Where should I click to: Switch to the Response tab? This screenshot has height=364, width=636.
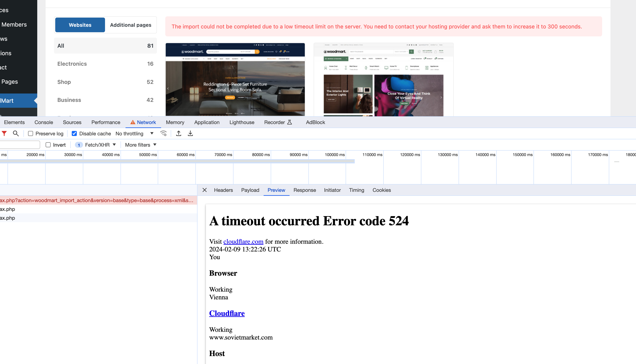(x=304, y=190)
